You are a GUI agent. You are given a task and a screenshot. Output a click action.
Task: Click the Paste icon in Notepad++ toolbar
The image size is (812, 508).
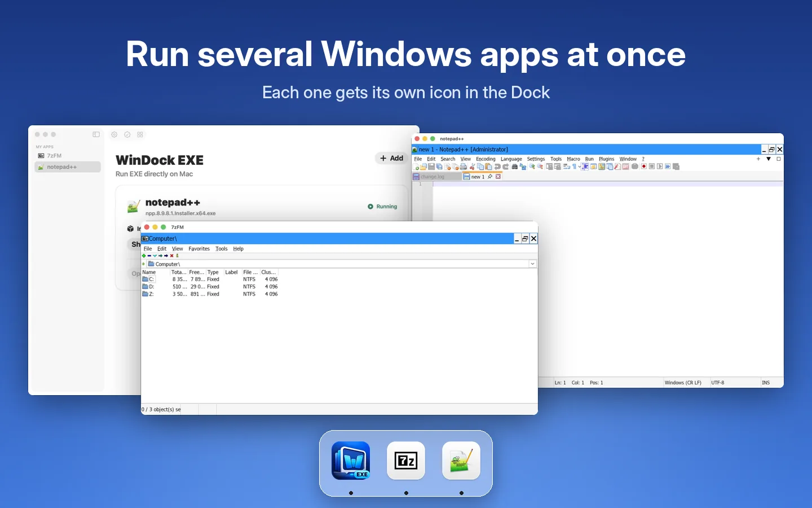coord(488,167)
